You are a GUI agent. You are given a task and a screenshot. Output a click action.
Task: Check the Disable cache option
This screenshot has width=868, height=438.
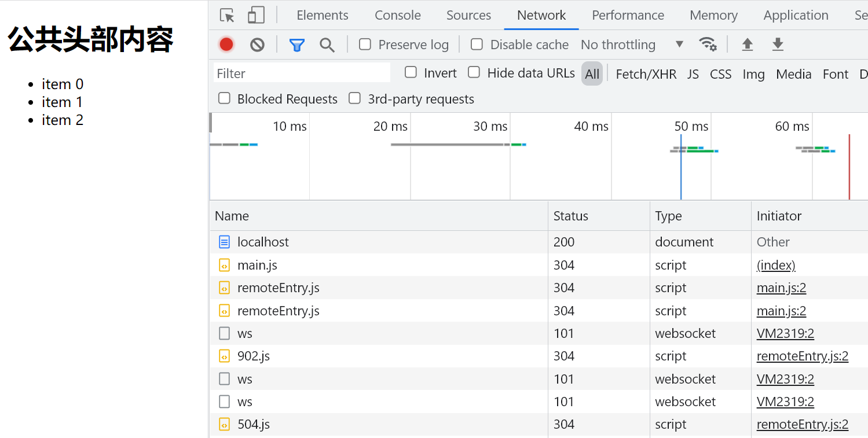pyautogui.click(x=477, y=45)
